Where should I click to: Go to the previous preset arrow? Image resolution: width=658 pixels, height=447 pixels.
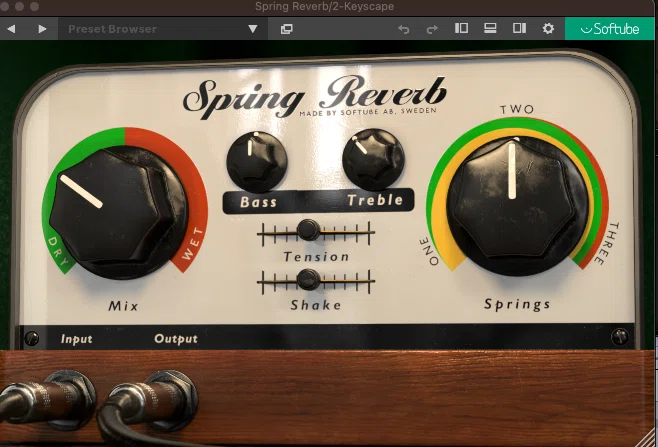click(x=12, y=29)
